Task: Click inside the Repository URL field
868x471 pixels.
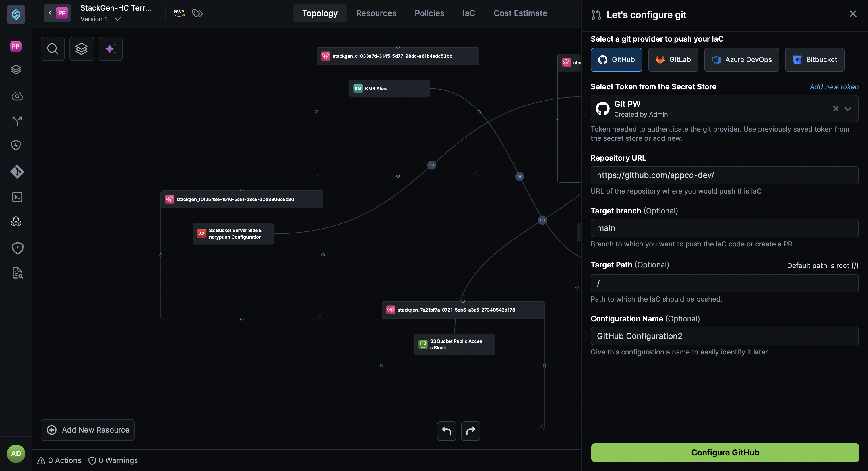Action: pyautogui.click(x=724, y=175)
